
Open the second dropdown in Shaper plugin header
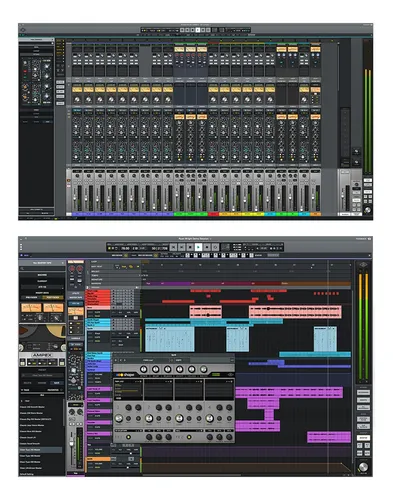(182, 360)
